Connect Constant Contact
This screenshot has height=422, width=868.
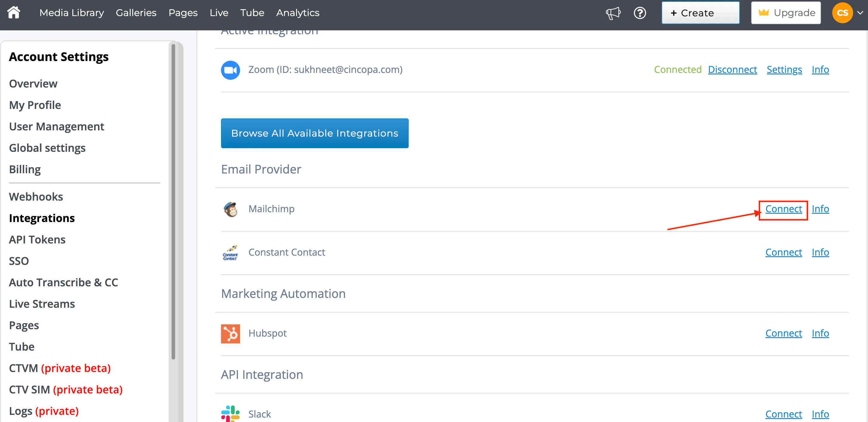783,252
